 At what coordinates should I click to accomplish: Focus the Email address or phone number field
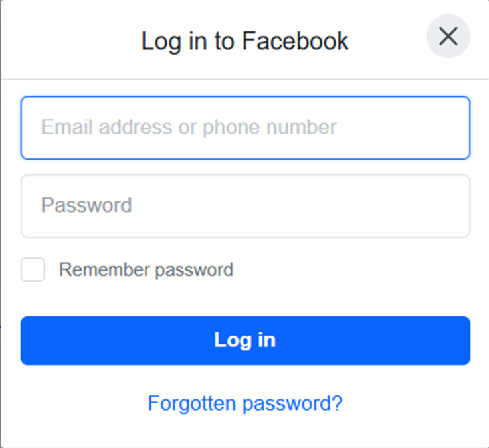coord(245,128)
